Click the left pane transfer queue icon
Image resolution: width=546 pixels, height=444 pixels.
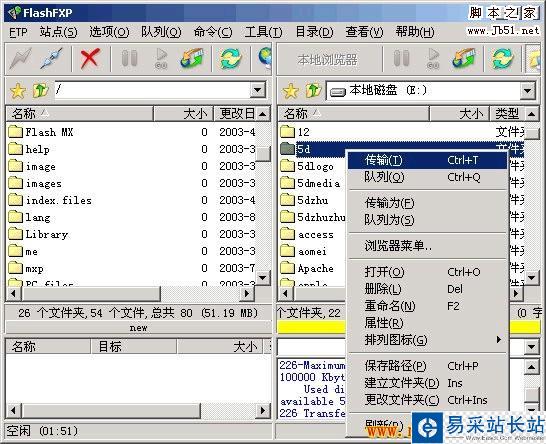click(x=192, y=59)
